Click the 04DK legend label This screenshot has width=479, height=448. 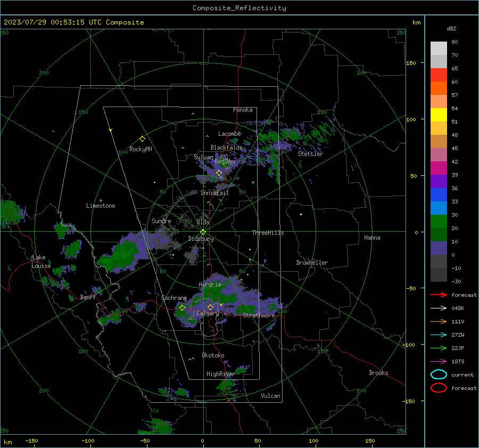point(458,308)
